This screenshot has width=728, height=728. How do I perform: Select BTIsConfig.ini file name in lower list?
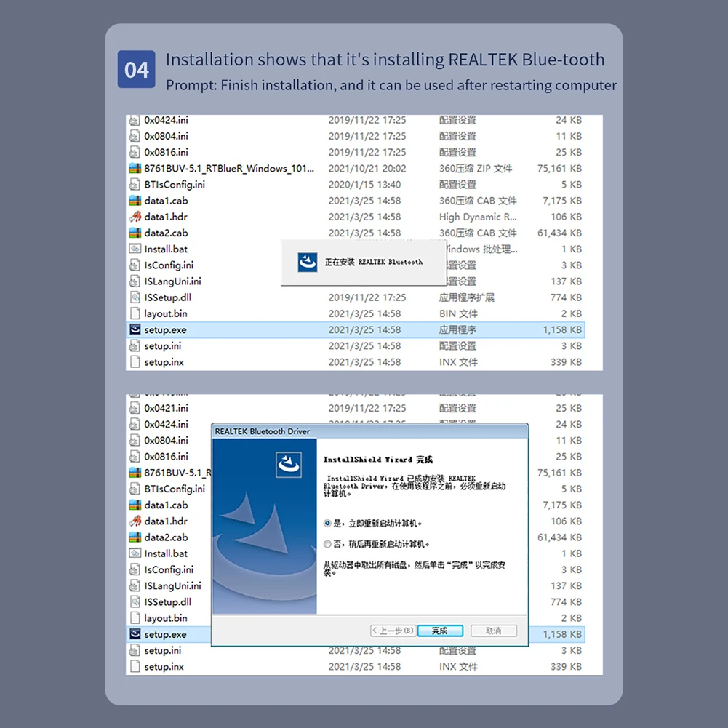point(175,489)
